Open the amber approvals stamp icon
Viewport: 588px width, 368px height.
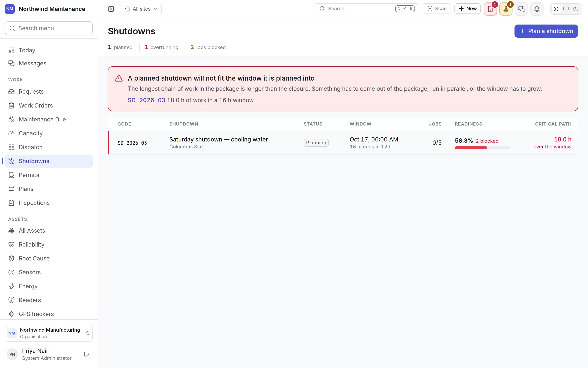[506, 9]
